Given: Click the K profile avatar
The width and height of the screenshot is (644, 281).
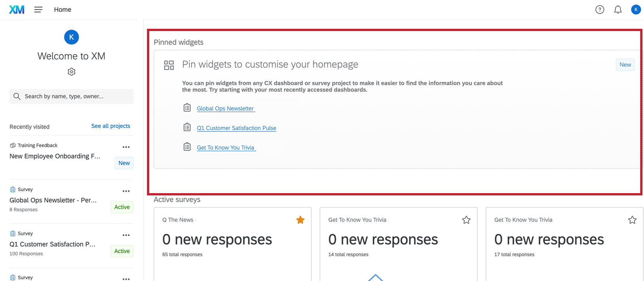Looking at the screenshot, I should pyautogui.click(x=636, y=9).
